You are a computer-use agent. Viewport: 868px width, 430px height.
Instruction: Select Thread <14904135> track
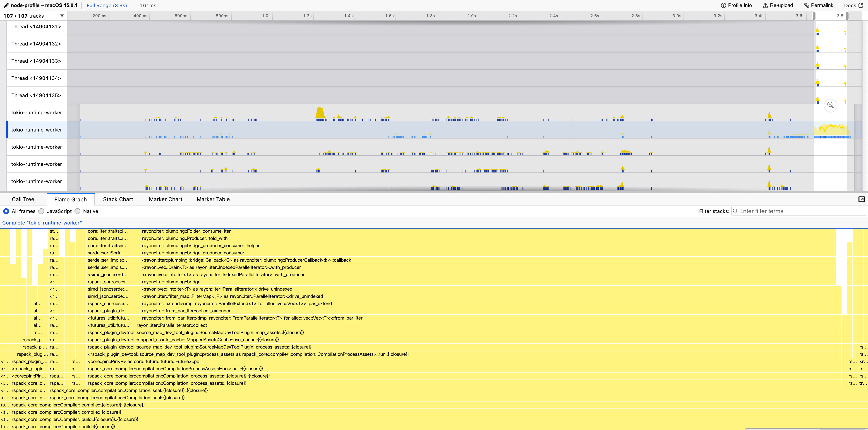[x=36, y=95]
